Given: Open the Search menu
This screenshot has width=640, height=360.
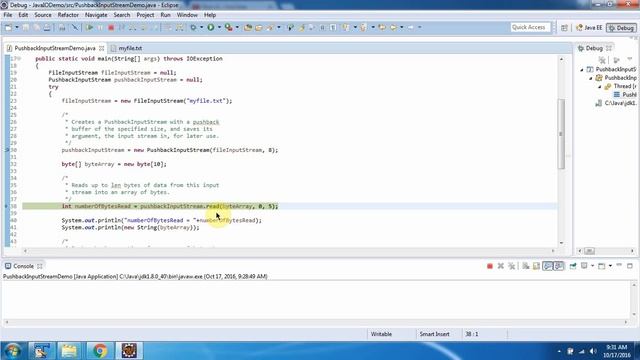Looking at the screenshot, I should [x=122, y=15].
